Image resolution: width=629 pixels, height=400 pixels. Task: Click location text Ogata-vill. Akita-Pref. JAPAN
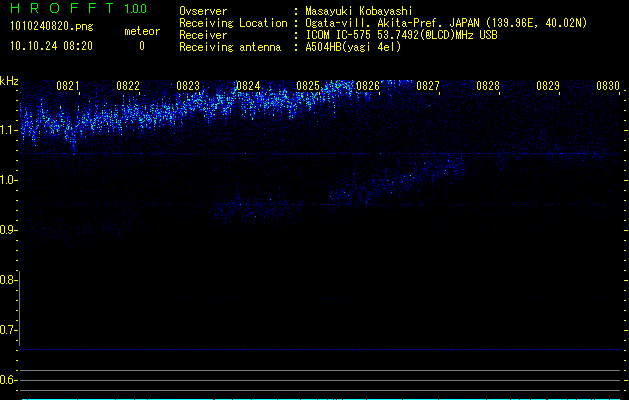[x=392, y=23]
